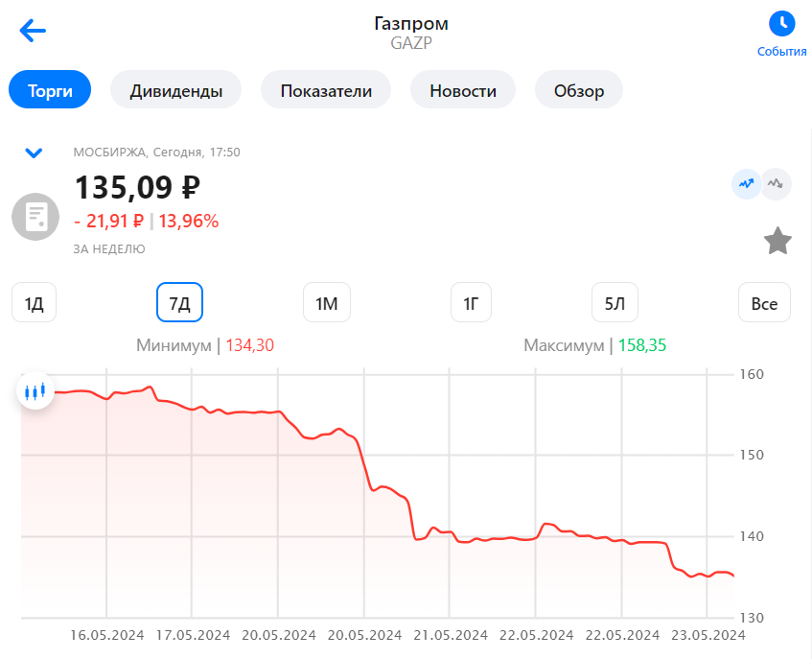Click the blue upward trend icon
This screenshot has height=659, width=812.
[746, 184]
